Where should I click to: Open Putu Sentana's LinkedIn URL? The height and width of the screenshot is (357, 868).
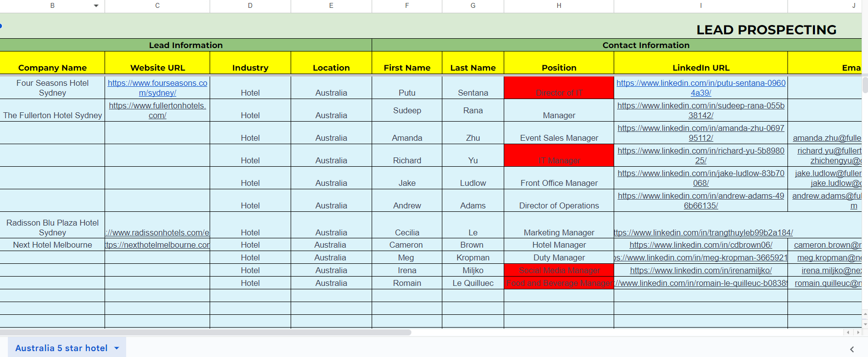701,88
